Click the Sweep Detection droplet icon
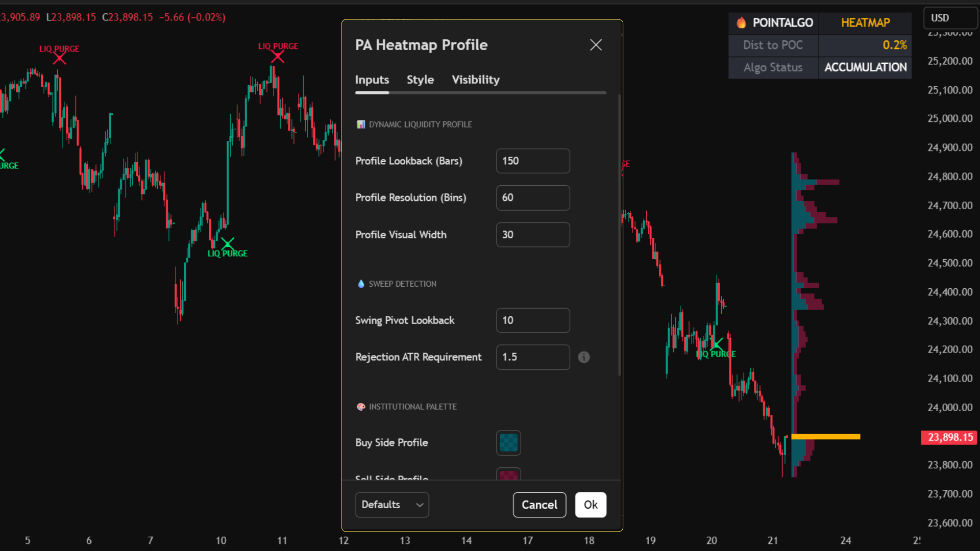This screenshot has width=980, height=551. [x=361, y=284]
